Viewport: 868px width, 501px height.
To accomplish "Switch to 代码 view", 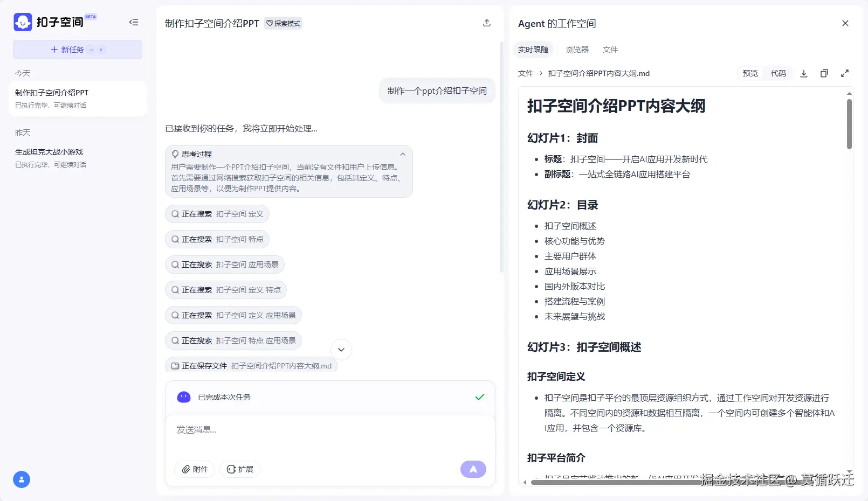I will (x=779, y=73).
